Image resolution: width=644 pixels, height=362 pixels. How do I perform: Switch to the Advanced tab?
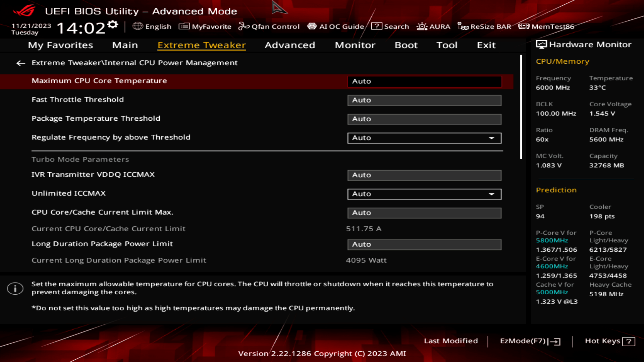tap(289, 45)
